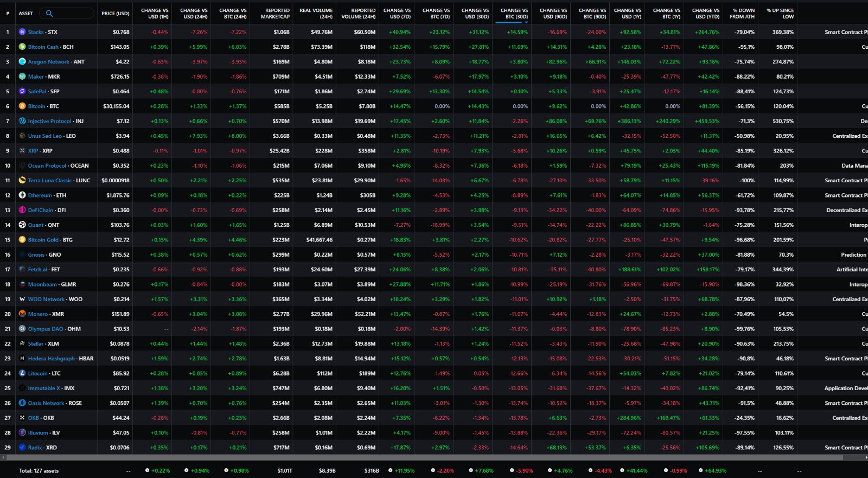The height and width of the screenshot is (478, 868).
Task: Sort by Change vs USD (1H) header
Action: pos(155,14)
